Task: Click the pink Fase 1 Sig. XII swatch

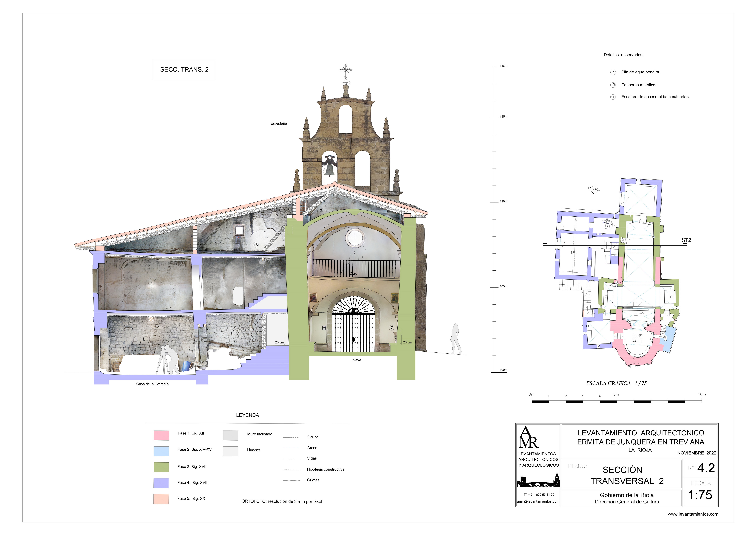Action: 161,435
